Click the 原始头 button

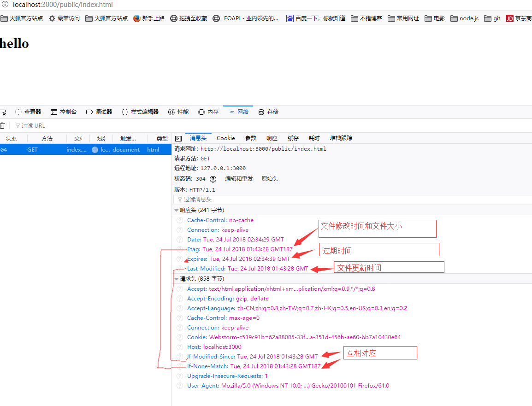(x=270, y=179)
